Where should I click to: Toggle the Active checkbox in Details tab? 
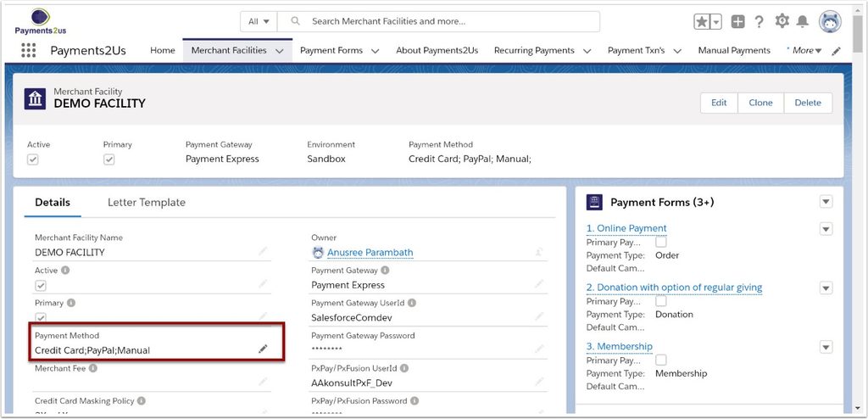point(41,286)
